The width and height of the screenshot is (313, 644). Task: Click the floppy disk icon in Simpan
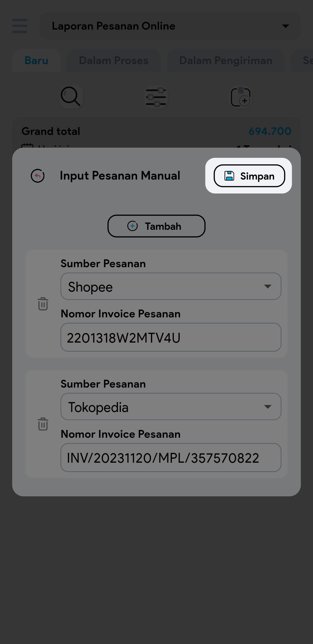click(229, 176)
